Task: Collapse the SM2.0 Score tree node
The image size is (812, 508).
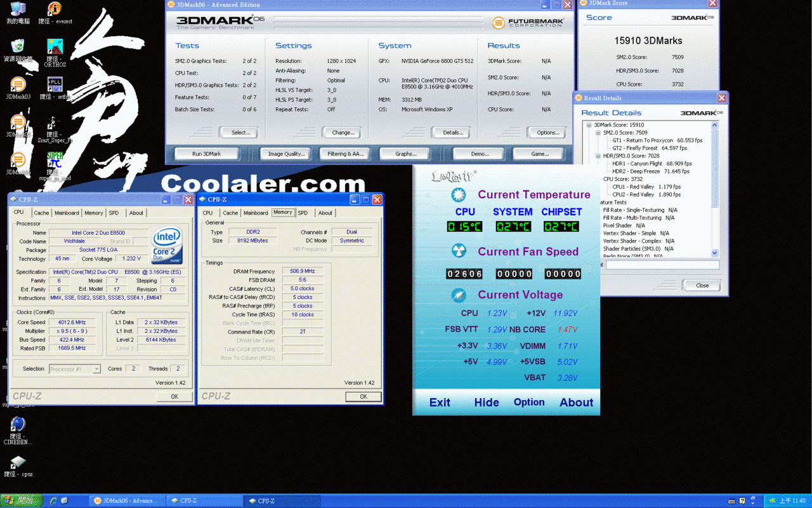Action: tap(598, 133)
